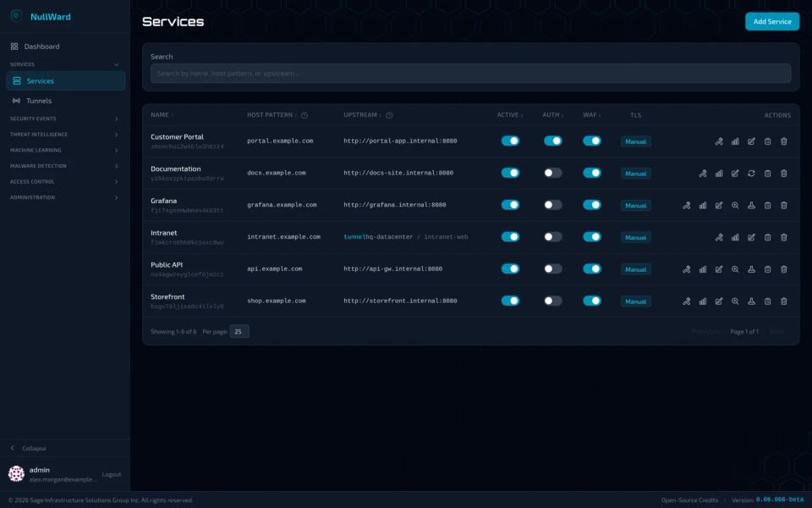
Task: Sort by Host Pattern column header
Action: (x=272, y=115)
